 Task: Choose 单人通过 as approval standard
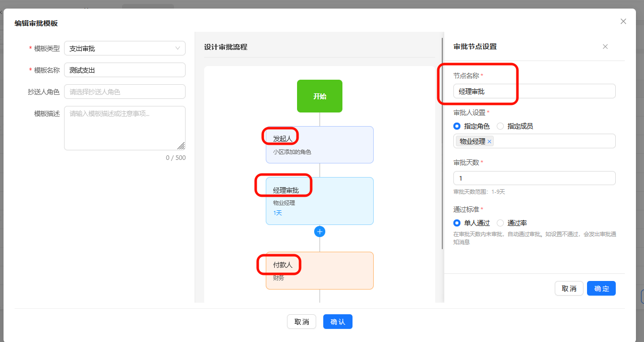click(457, 223)
